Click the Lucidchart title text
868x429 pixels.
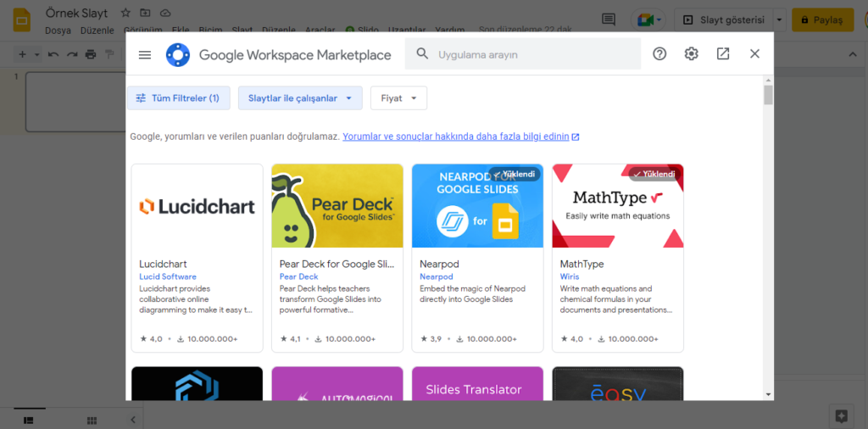[163, 264]
